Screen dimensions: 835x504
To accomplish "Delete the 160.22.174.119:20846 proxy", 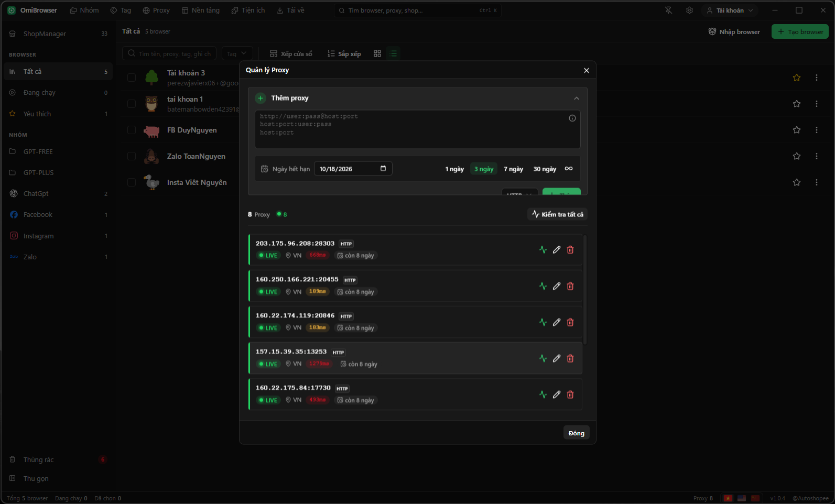I will coord(570,322).
